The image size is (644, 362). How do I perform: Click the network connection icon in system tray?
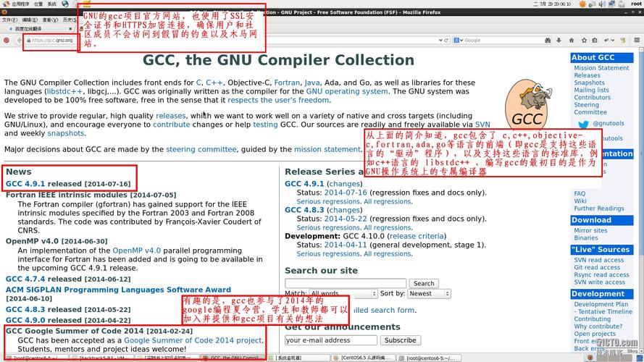tap(611, 4)
